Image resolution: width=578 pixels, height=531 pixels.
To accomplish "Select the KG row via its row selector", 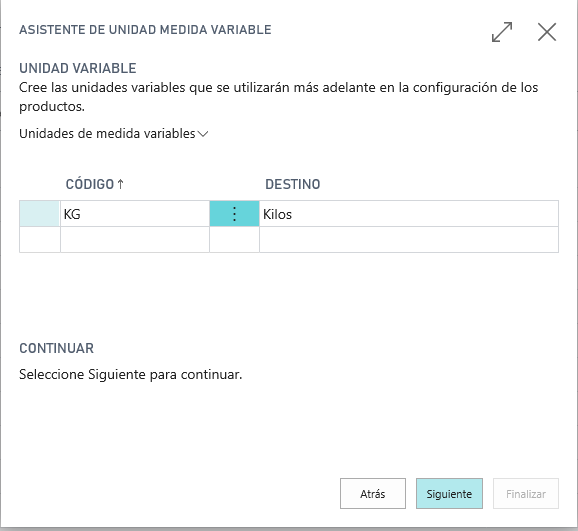I will [40, 214].
